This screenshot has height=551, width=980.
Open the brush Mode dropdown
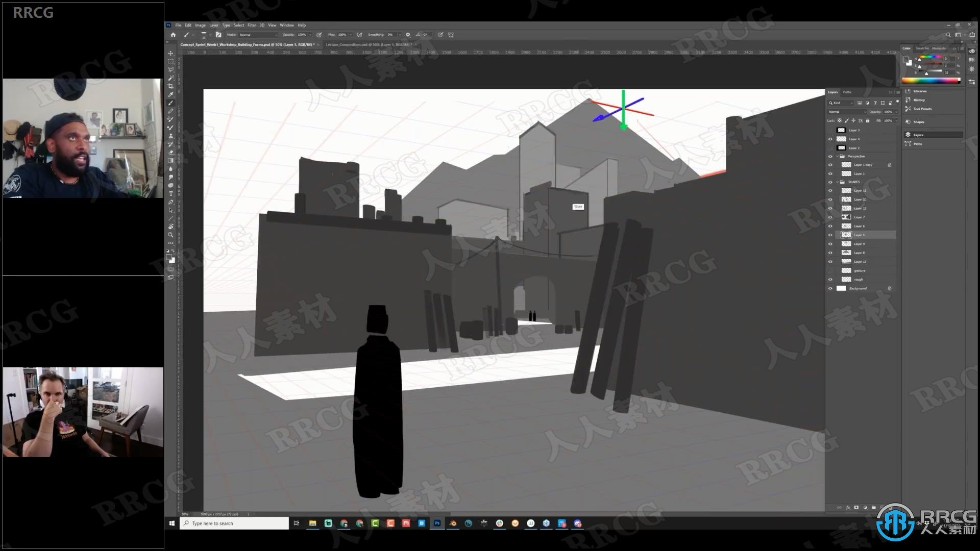coord(258,35)
